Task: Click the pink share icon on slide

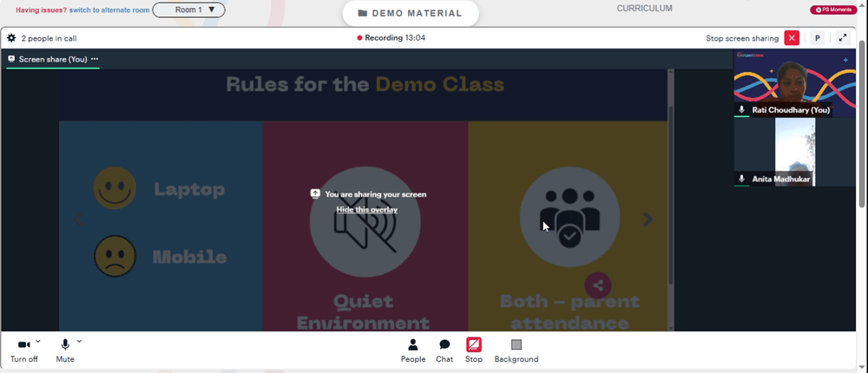Action: pyautogui.click(x=598, y=285)
